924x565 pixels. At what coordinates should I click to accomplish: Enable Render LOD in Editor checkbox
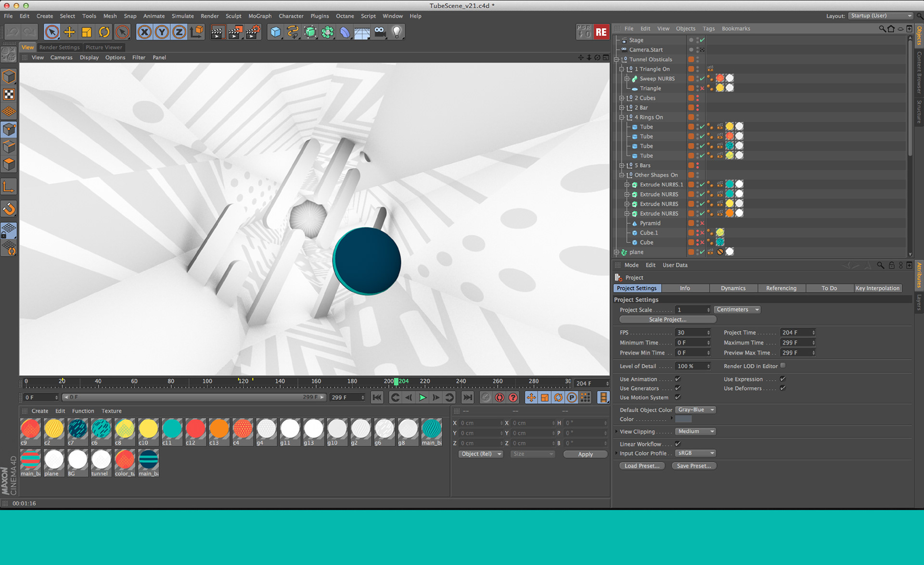click(783, 366)
